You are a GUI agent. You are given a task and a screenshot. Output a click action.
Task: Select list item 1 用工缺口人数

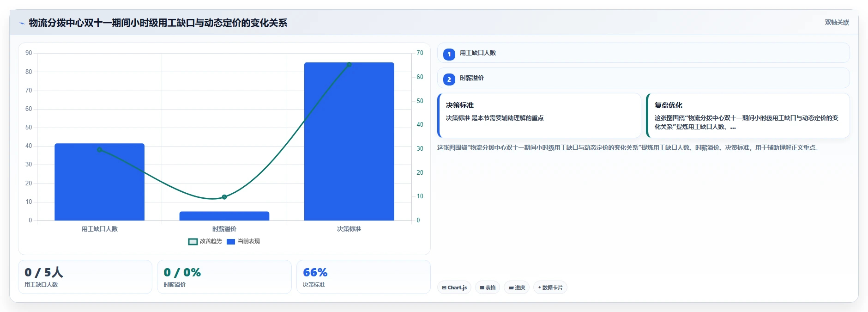(643, 53)
